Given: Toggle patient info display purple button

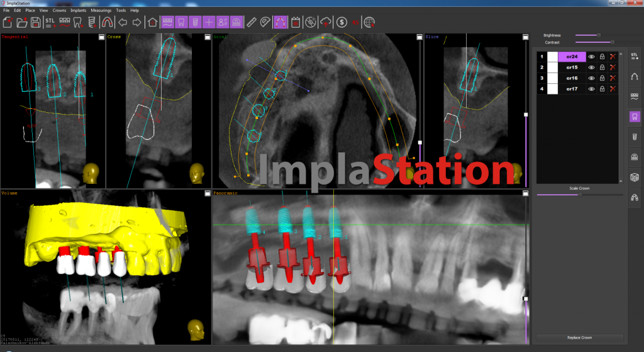Looking at the screenshot, I should 223,22.
